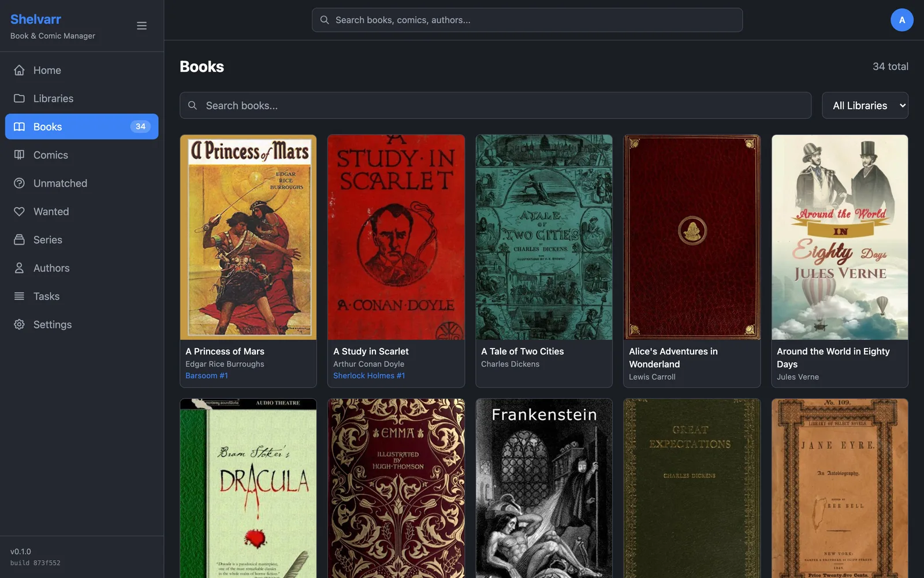Image resolution: width=924 pixels, height=578 pixels.
Task: Click the A Princess of Mars title text
Action: coord(225,351)
